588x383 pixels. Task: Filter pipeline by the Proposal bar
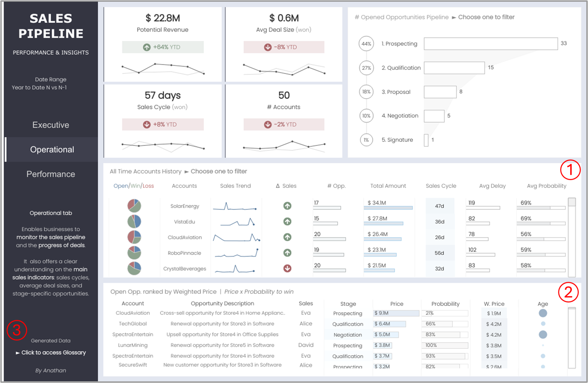(440, 92)
